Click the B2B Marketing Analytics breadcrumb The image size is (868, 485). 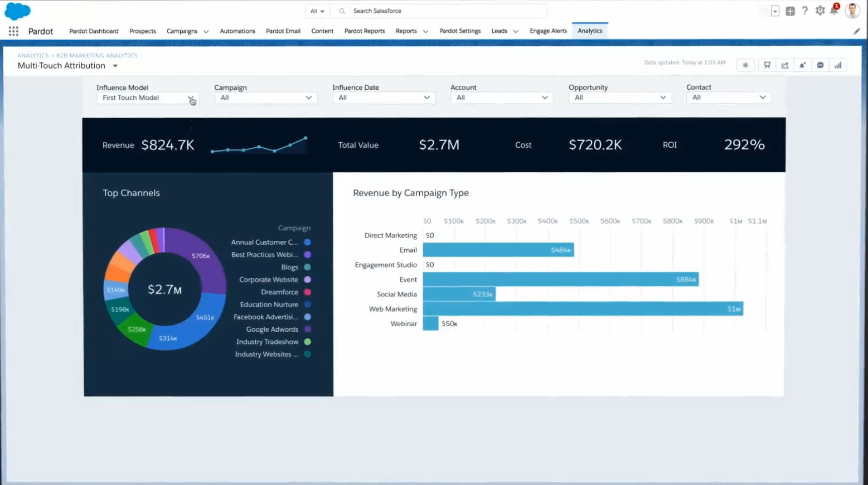[96, 56]
